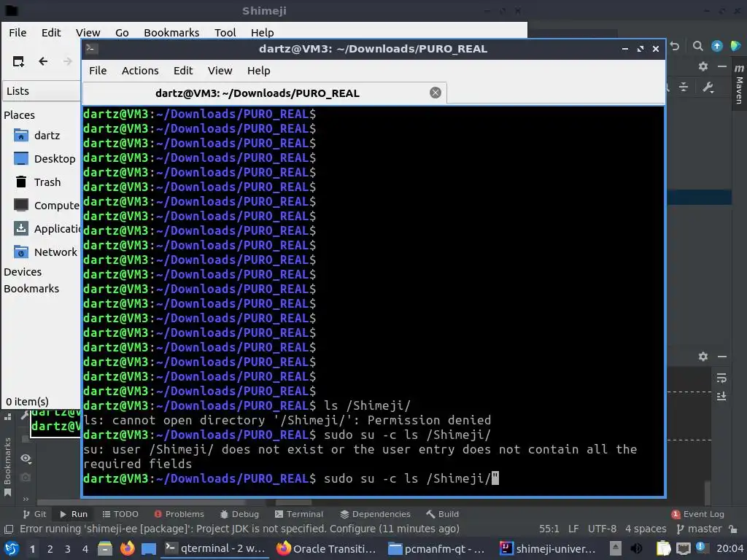
Task: Collapse the Places section header
Action: (x=20, y=115)
